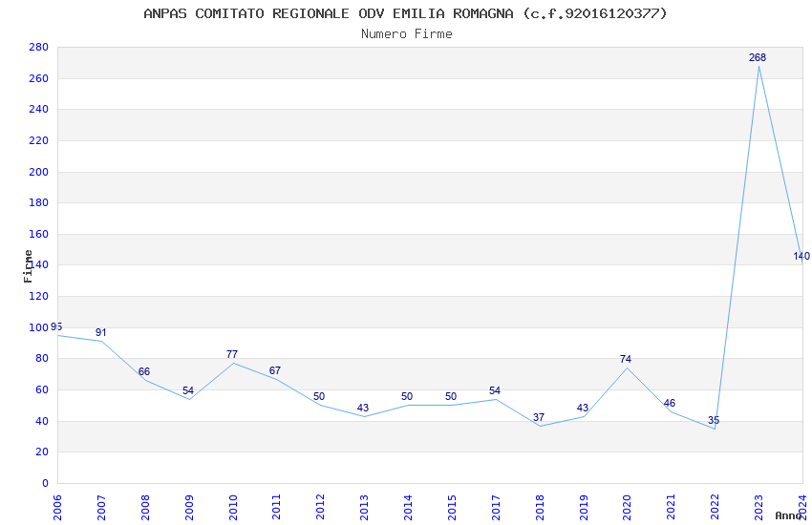
Task: Click the x-axis year label 2019
Action: 584,507
